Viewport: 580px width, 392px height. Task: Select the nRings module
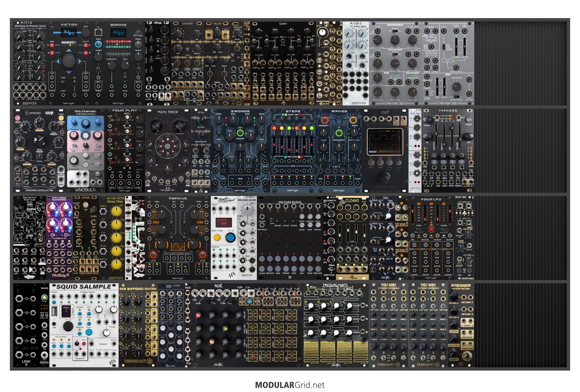[x=158, y=64]
